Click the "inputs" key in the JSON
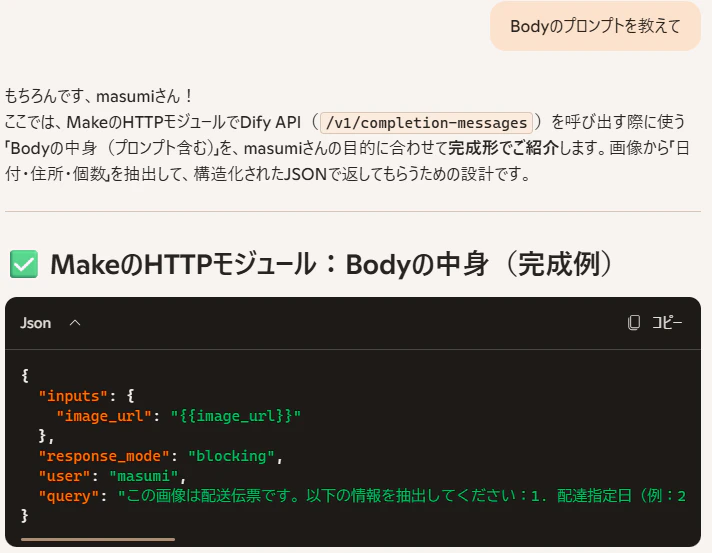This screenshot has width=712, height=553. click(x=73, y=396)
